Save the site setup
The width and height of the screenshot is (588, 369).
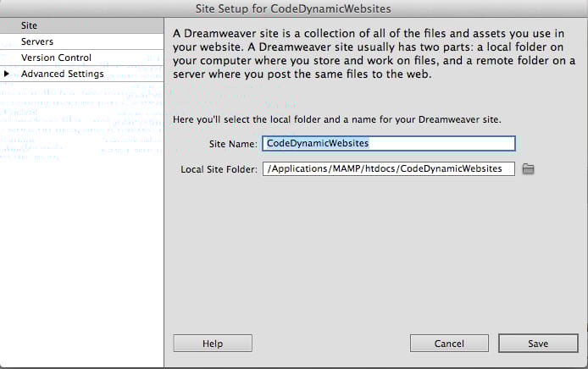point(538,343)
